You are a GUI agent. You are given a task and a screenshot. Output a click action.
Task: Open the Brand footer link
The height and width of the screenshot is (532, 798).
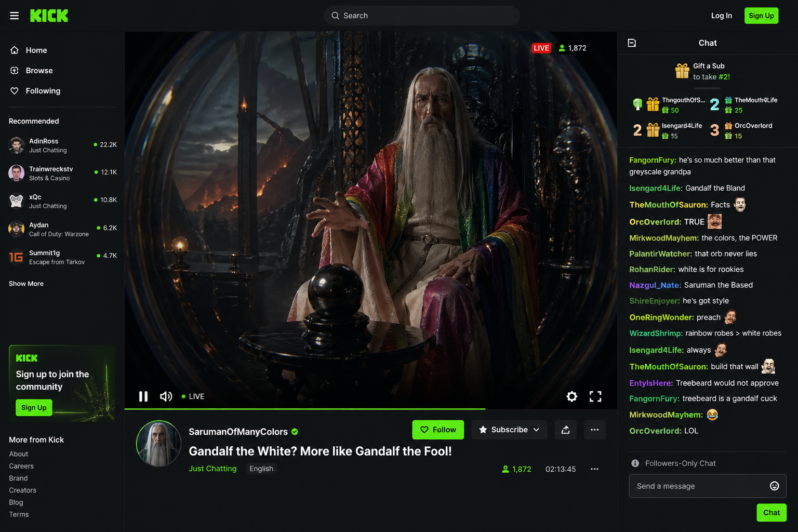pyautogui.click(x=18, y=478)
